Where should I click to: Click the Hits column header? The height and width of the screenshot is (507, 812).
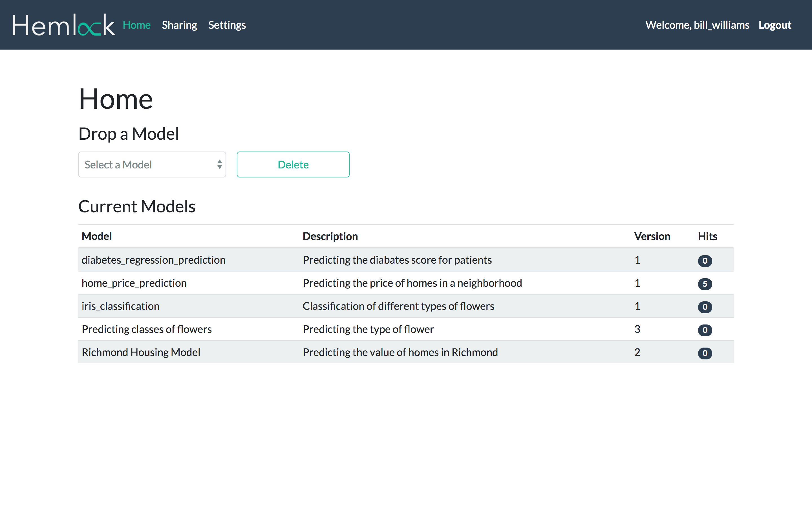click(x=707, y=236)
